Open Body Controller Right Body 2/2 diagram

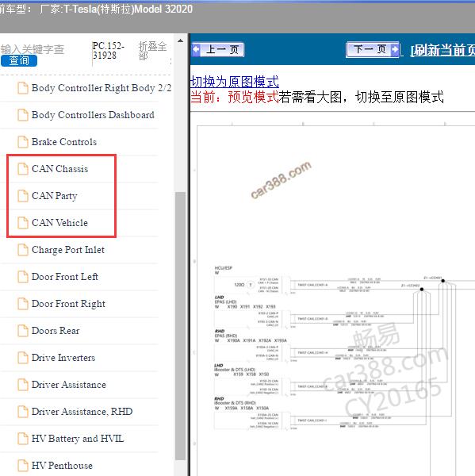pyautogui.click(x=102, y=88)
